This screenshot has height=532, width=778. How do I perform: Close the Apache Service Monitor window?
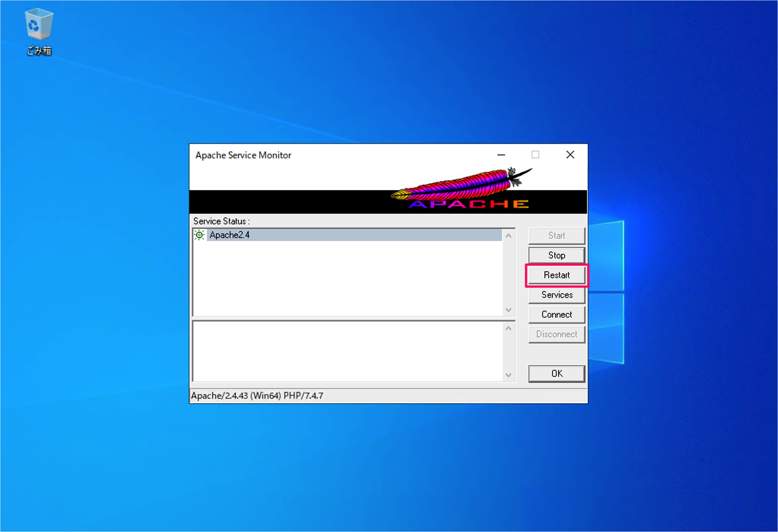[x=570, y=155]
